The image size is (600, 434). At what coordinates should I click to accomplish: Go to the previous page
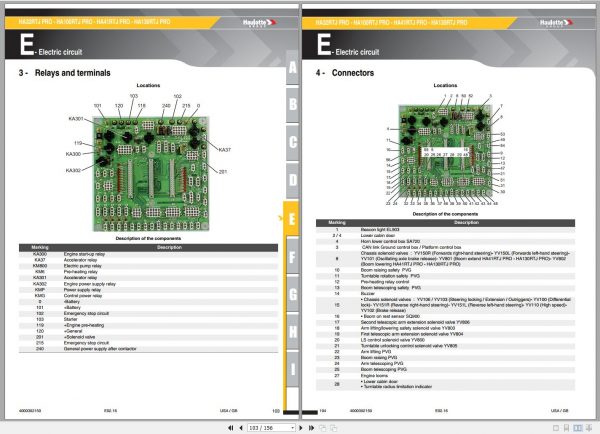pyautogui.click(x=241, y=427)
